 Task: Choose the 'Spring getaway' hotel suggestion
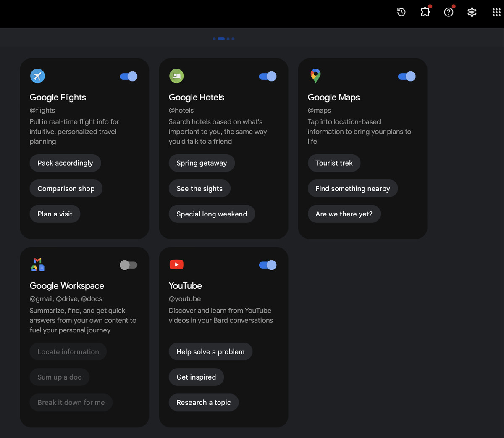click(202, 163)
